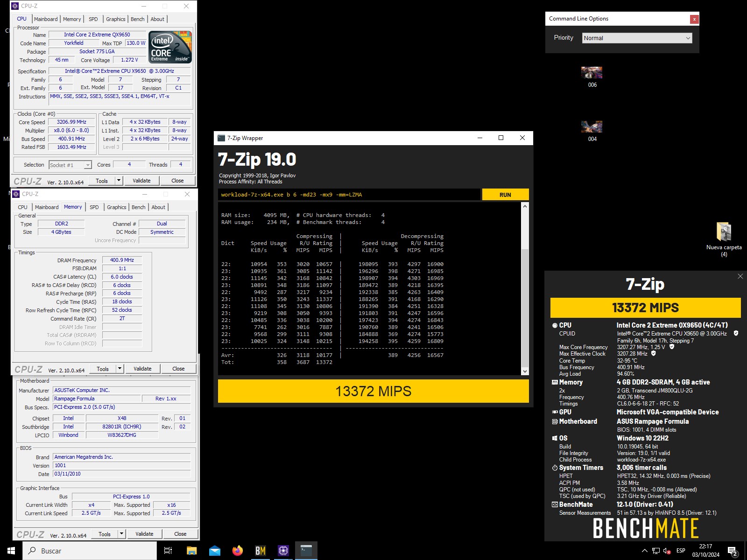The width and height of the screenshot is (747, 560).
Task: Click Tools button in top CPU-Z window
Action: (x=102, y=181)
